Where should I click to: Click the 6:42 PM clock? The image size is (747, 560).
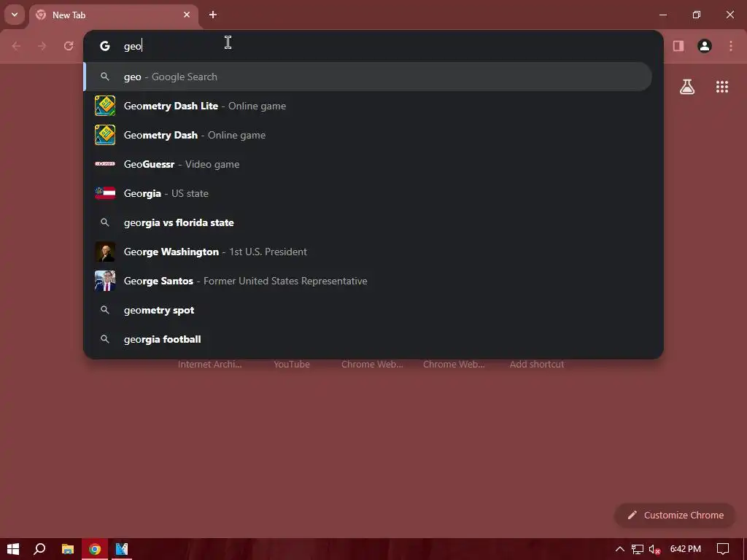coord(686,549)
